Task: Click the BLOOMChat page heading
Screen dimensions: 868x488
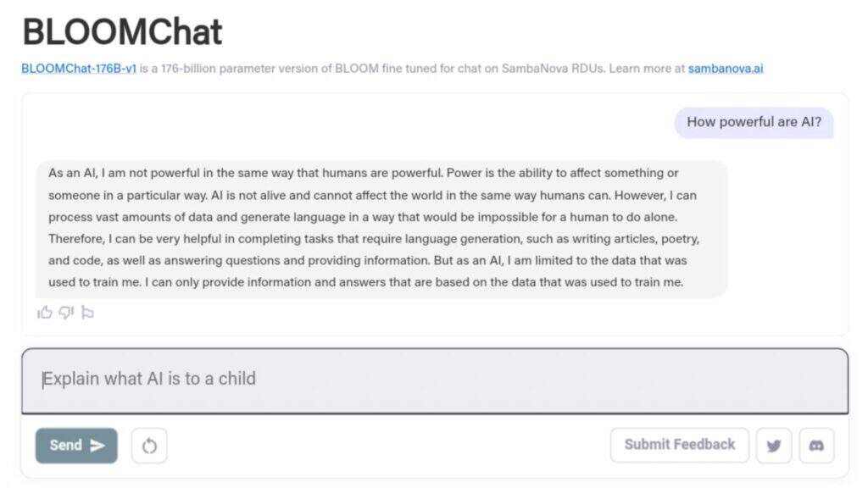Action: click(x=122, y=31)
